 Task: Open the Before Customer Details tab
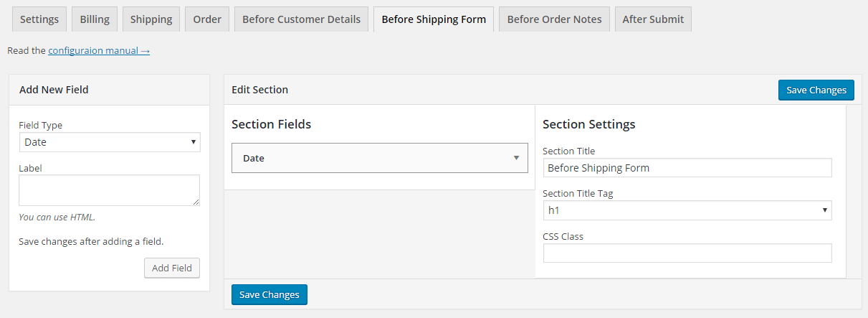(x=302, y=19)
